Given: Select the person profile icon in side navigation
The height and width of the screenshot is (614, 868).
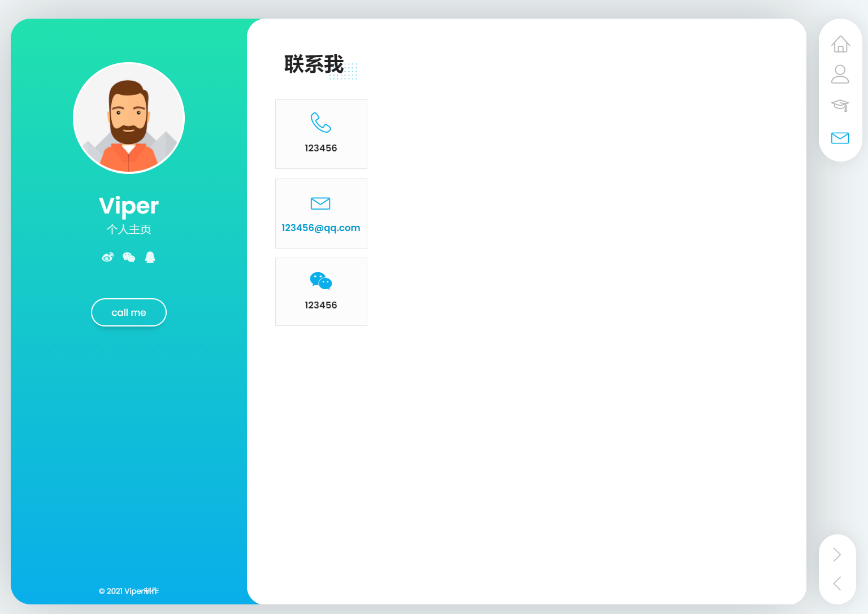Looking at the screenshot, I should click(840, 74).
